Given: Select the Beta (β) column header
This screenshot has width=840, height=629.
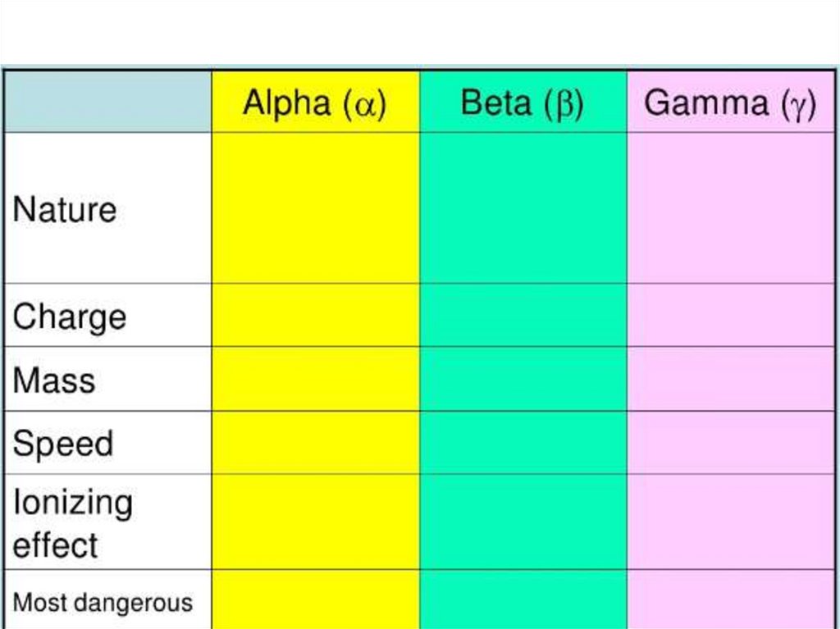Looking at the screenshot, I should pyautogui.click(x=523, y=103).
